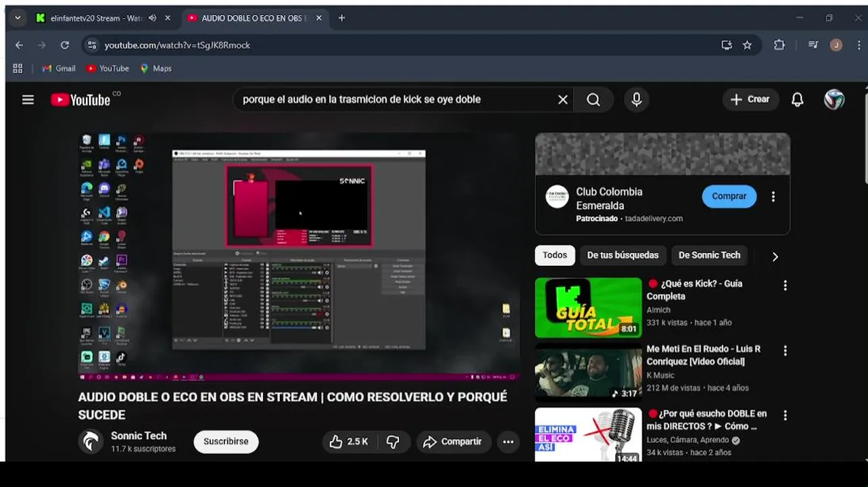Install or cast icon in address bar
This screenshot has width=868, height=487.
pyautogui.click(x=727, y=45)
